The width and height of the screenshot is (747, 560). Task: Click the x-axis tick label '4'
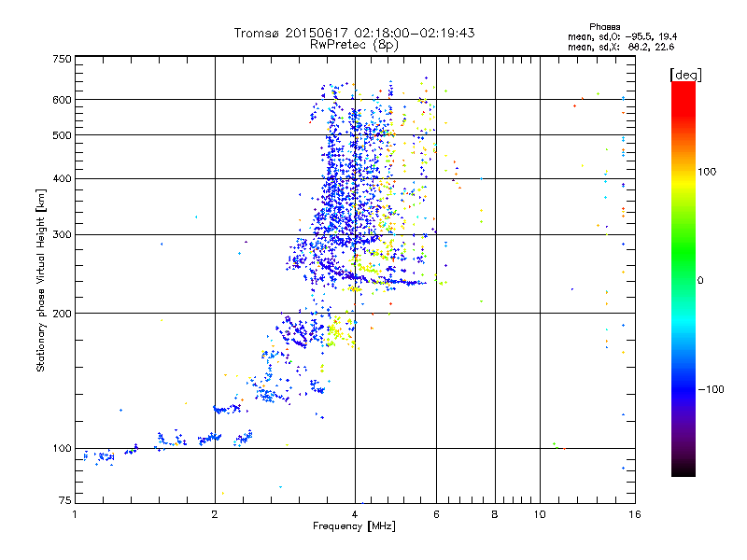click(x=355, y=514)
